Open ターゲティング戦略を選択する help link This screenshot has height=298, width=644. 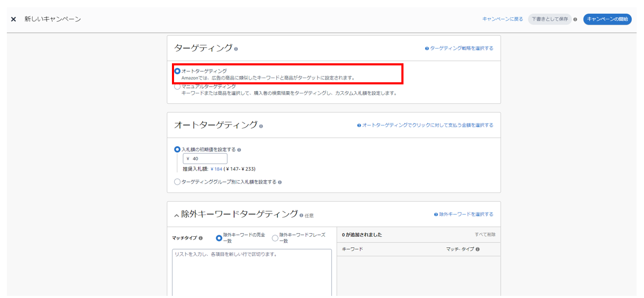(459, 48)
